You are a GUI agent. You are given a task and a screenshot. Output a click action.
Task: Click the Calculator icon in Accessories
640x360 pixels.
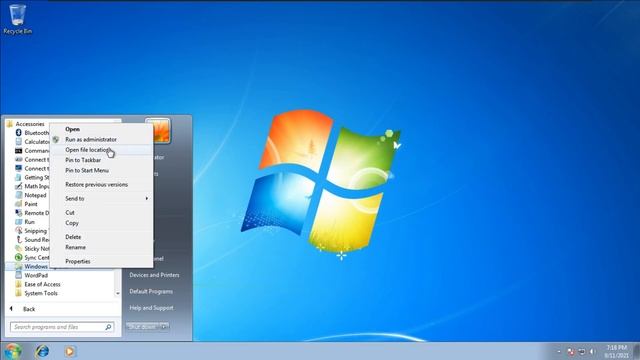coord(18,142)
